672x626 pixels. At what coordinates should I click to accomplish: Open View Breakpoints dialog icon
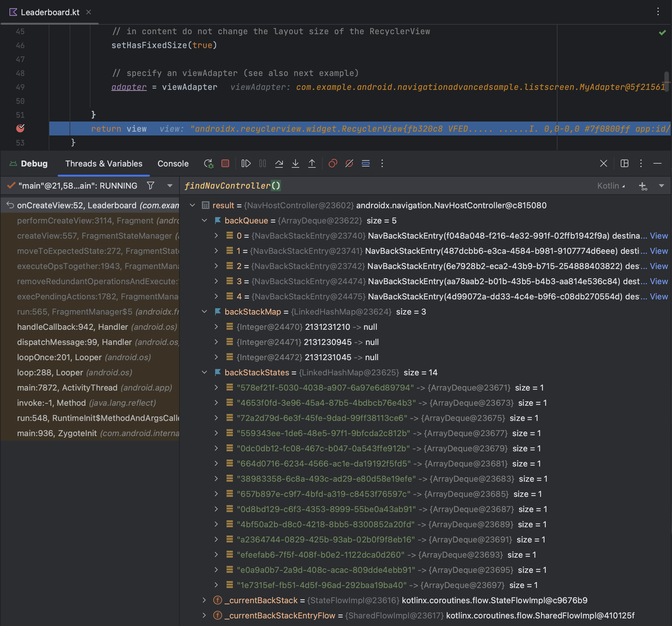click(333, 164)
